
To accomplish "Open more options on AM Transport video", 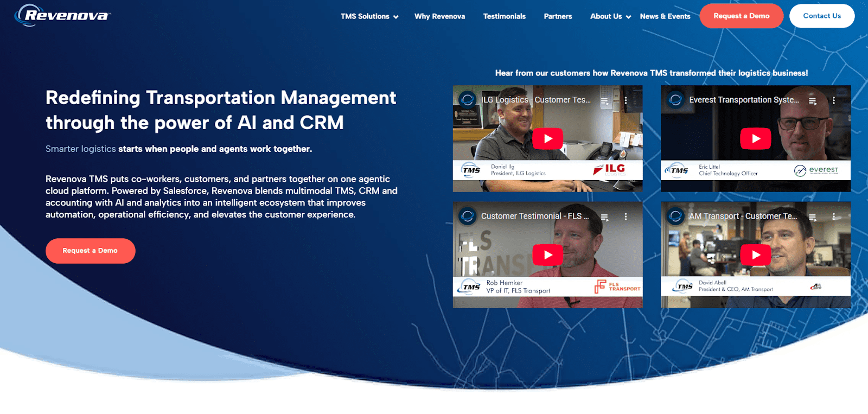I will click(x=834, y=216).
